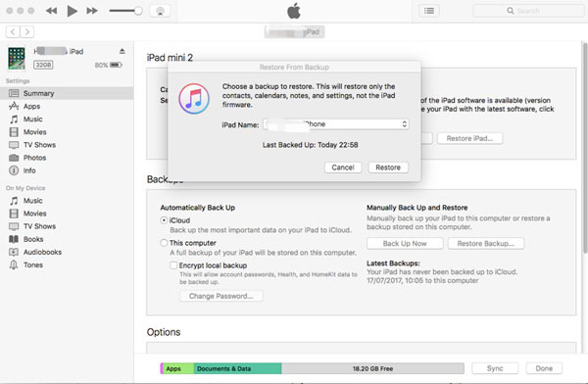Click the vertical scrollbar on the right
588x384 pixels.
click(585, 148)
